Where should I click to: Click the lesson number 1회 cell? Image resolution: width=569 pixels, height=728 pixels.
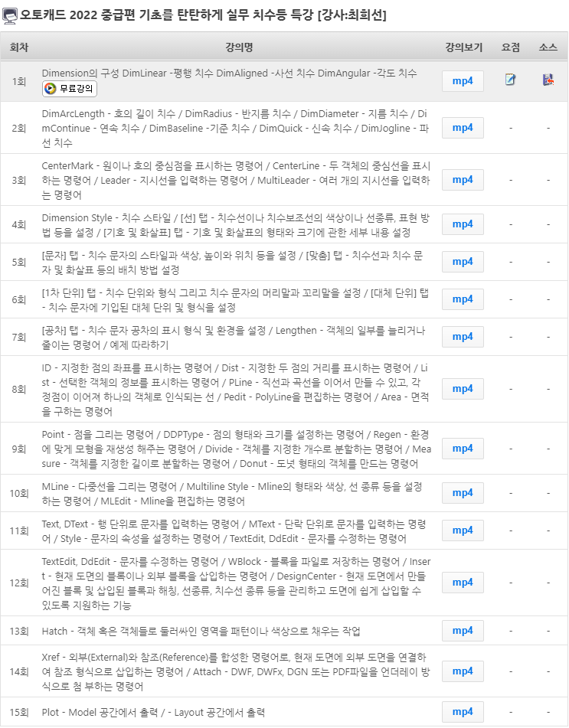point(19,82)
